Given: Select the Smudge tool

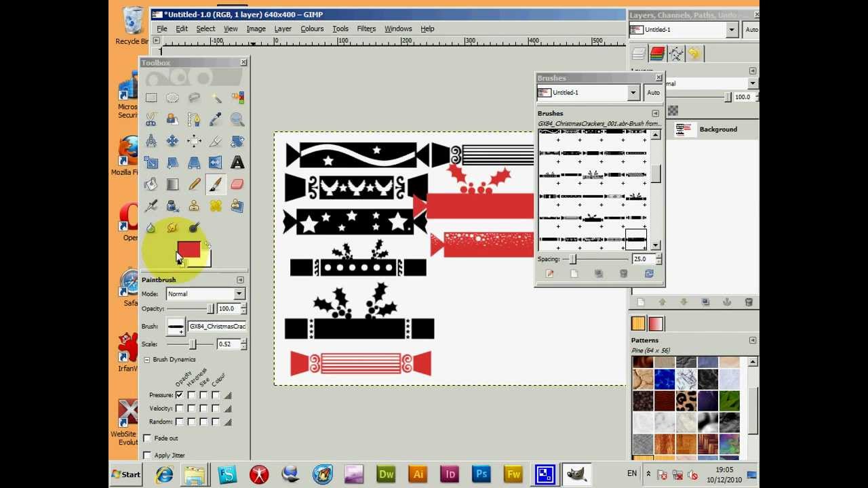Looking at the screenshot, I should coord(172,228).
